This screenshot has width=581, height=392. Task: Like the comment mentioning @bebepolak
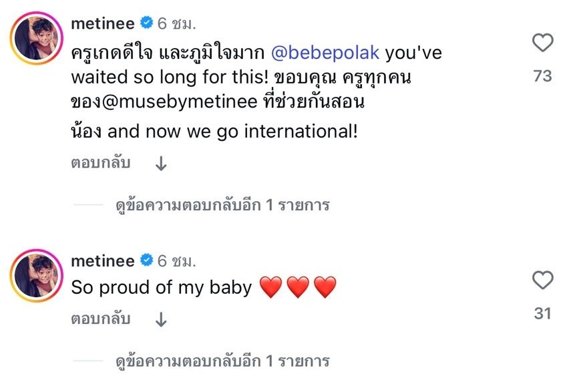(x=542, y=43)
